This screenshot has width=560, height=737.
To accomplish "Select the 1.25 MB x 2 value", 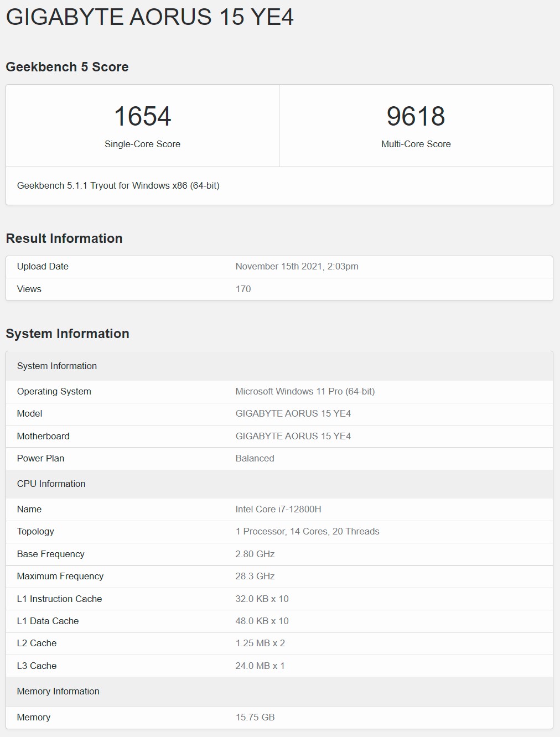I will (261, 643).
